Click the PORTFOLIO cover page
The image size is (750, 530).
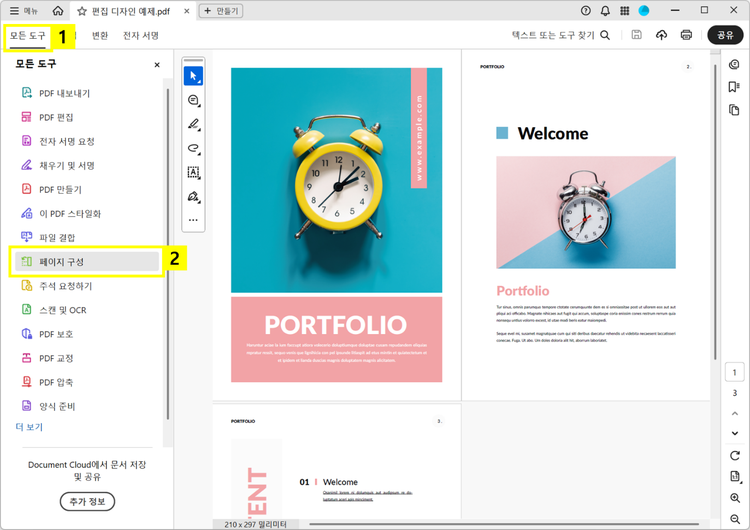(337, 225)
